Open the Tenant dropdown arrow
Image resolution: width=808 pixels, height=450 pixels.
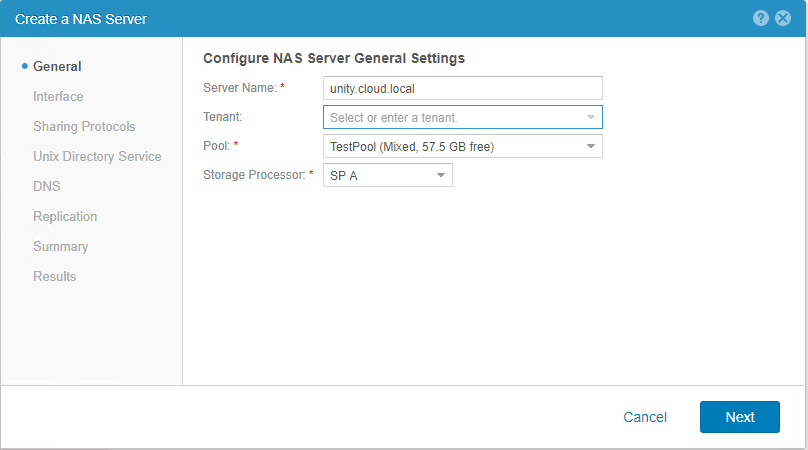590,118
